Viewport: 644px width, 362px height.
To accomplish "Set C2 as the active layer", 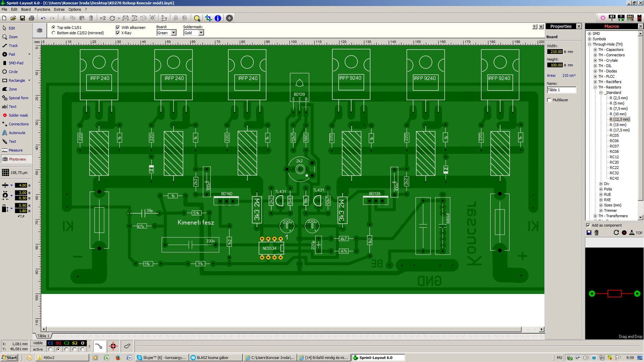I will [67, 349].
